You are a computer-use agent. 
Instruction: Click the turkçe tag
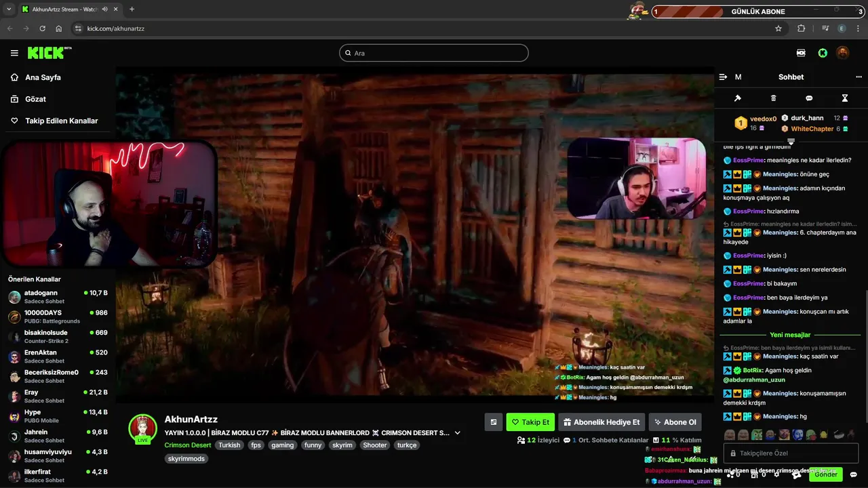(407, 445)
